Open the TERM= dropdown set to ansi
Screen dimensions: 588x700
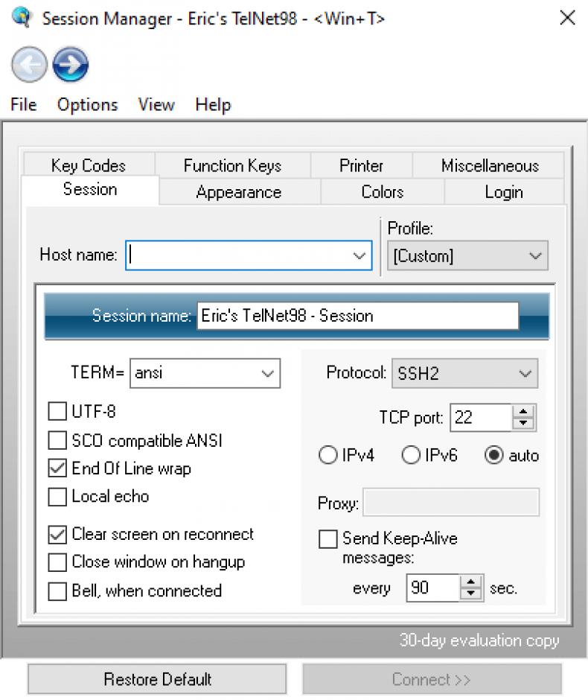[205, 373]
